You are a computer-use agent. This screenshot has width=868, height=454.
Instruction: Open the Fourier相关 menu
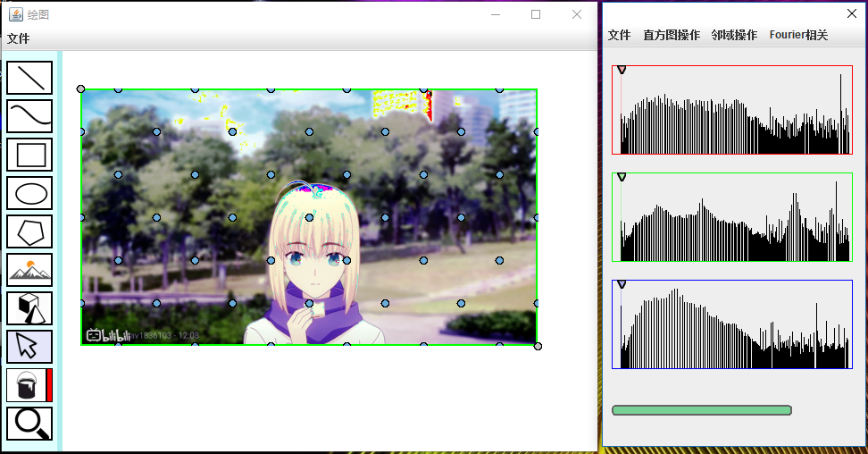click(x=798, y=35)
